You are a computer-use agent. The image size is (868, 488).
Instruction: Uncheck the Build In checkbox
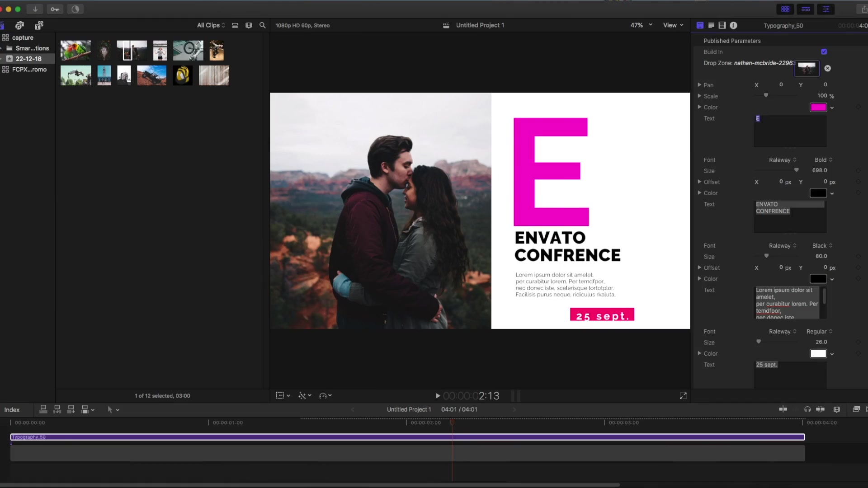click(x=824, y=52)
